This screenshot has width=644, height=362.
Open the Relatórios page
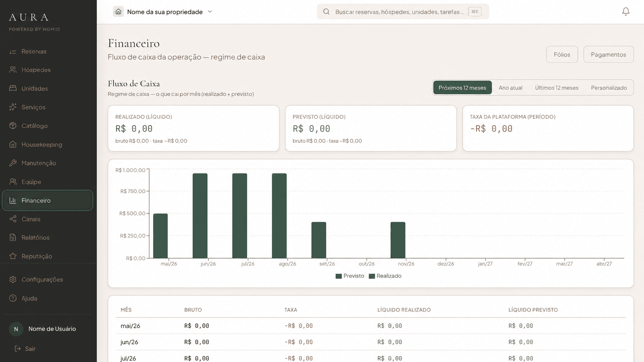(48, 237)
